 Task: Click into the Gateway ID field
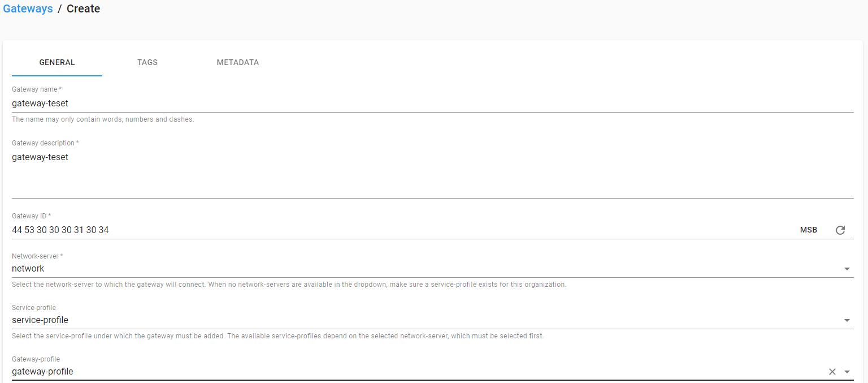pyautogui.click(x=401, y=230)
